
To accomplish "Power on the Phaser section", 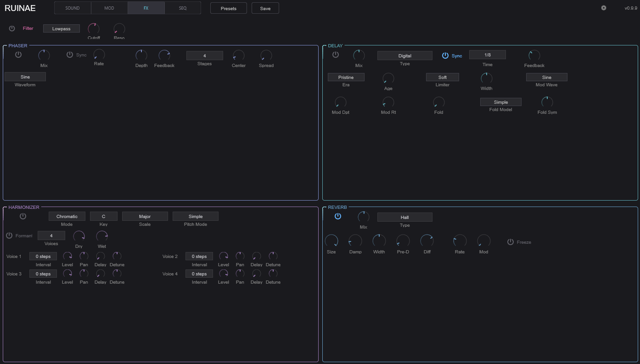I will [18, 54].
